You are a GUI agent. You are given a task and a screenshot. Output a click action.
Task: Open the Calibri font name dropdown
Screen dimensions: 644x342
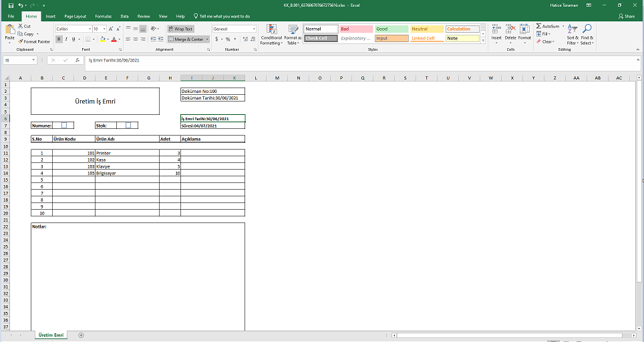click(x=89, y=29)
